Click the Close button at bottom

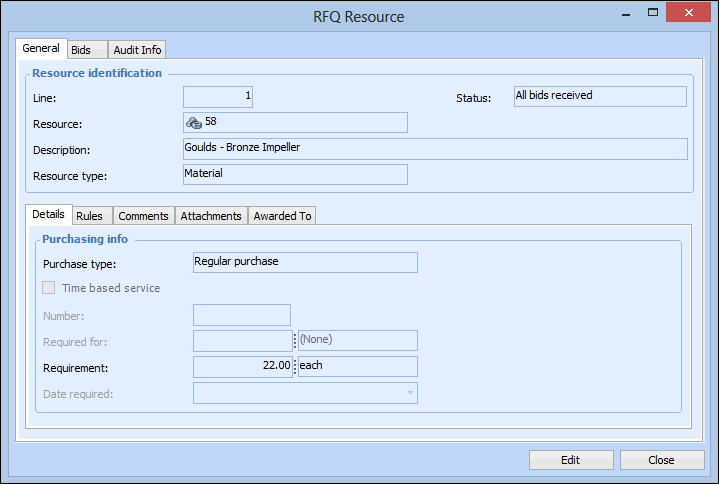(x=661, y=460)
